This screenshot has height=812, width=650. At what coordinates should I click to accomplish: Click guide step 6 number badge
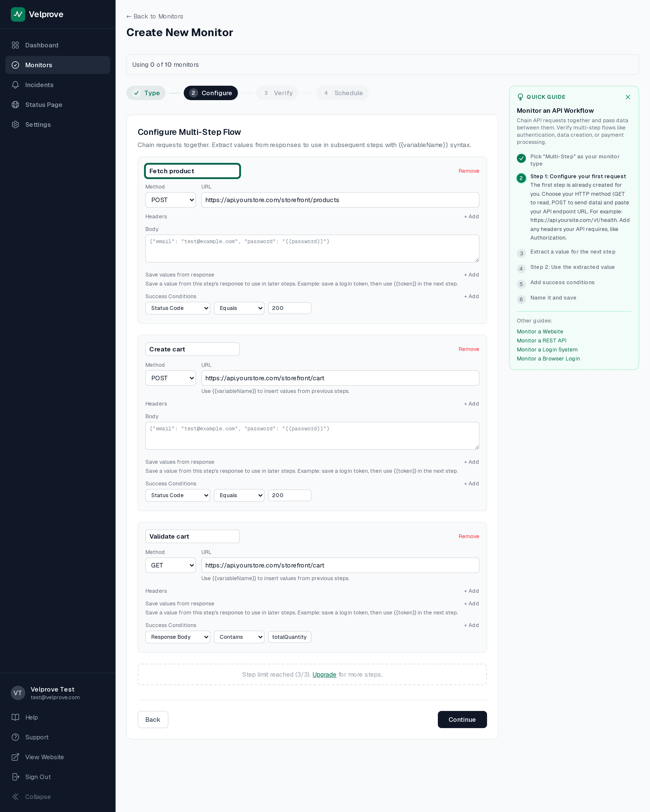click(521, 300)
